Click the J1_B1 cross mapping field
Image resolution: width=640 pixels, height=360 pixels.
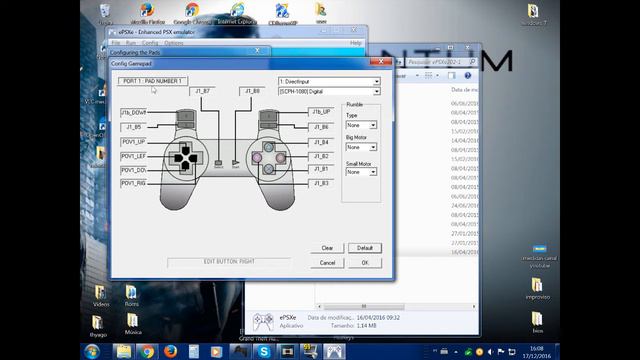pyautogui.click(x=321, y=169)
